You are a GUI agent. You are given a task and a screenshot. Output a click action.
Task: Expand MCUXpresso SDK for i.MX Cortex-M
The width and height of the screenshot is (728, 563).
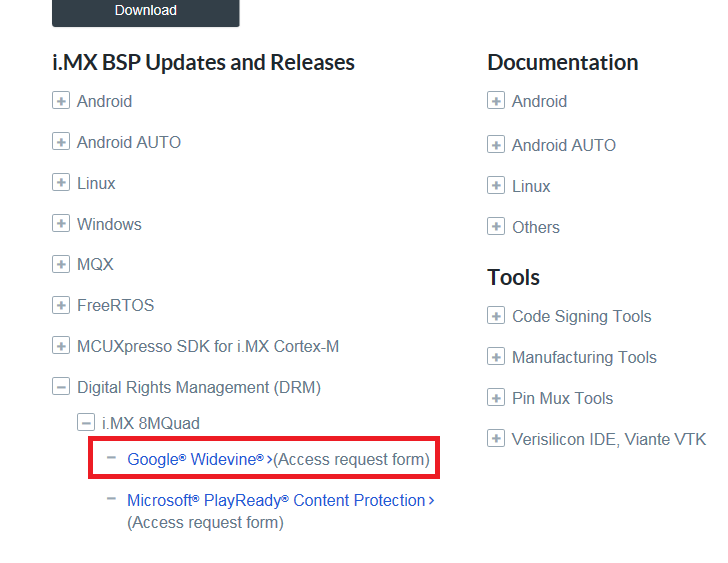tap(61, 346)
